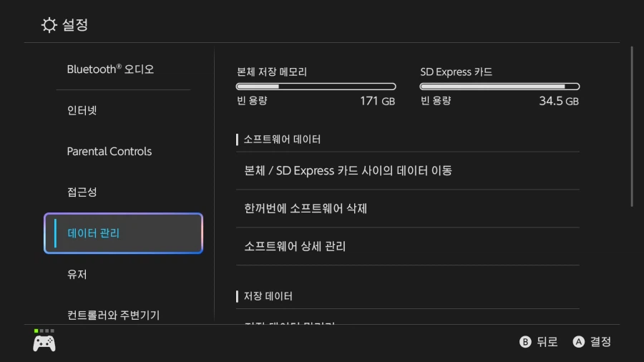Open 유저 settings
The width and height of the screenshot is (644, 362).
77,275
